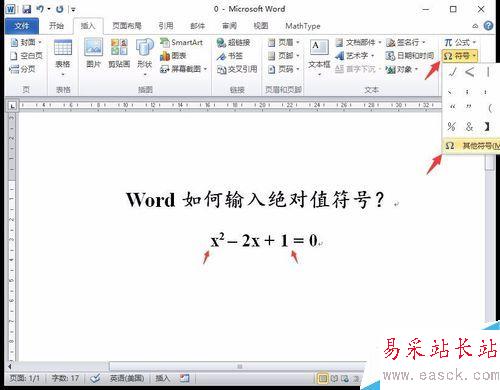500x390 pixels.
Task: Open the 邮件 Mailings tab
Action: 197,26
